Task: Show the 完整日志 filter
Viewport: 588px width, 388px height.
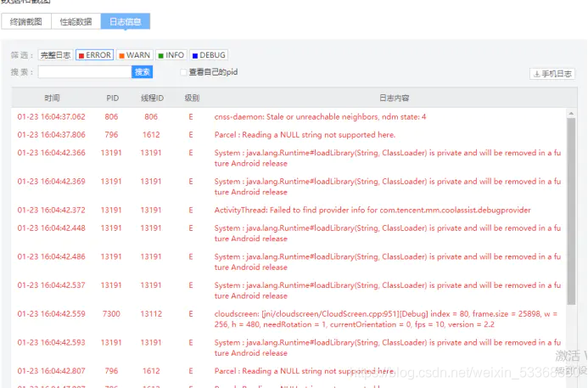Action: click(x=55, y=55)
